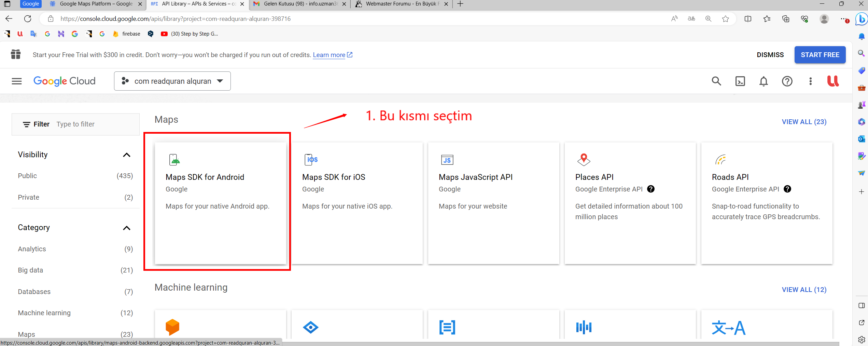Click the browser zoom magnifier in address bar
This screenshot has height=346, width=868.
(708, 19)
